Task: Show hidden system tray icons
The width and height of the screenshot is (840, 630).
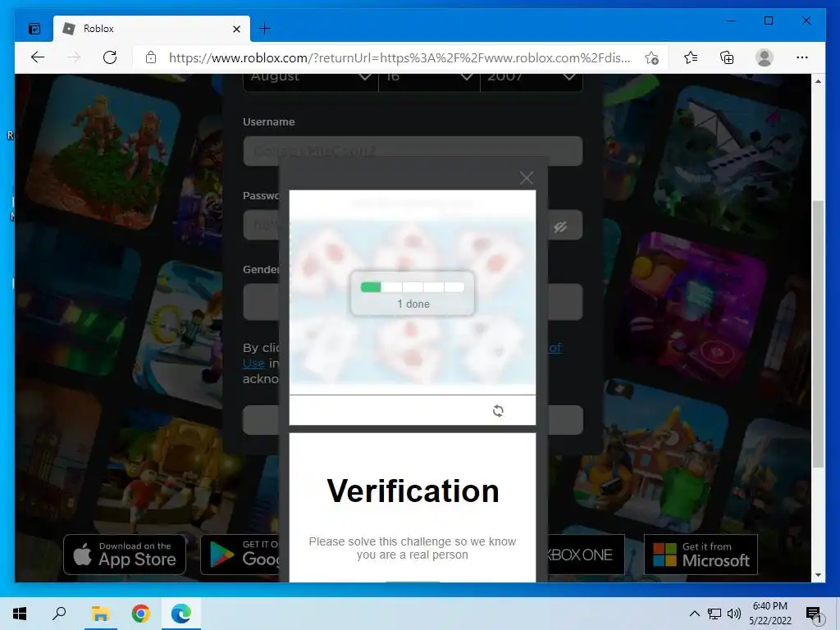Action: [694, 614]
